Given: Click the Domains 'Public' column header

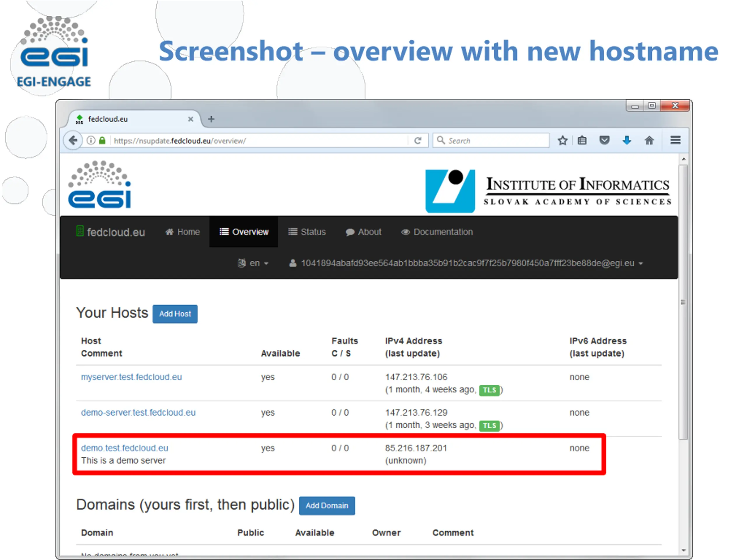Looking at the screenshot, I should point(251,533).
